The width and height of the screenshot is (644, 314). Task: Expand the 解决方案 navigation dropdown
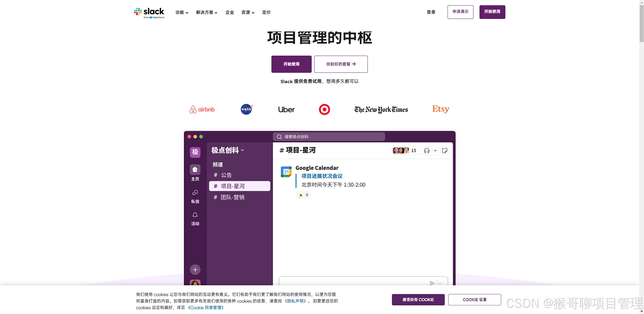[x=207, y=12]
